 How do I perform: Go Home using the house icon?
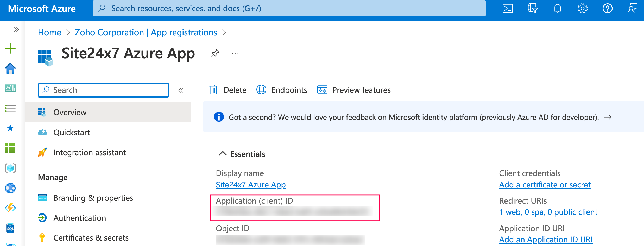click(10, 68)
